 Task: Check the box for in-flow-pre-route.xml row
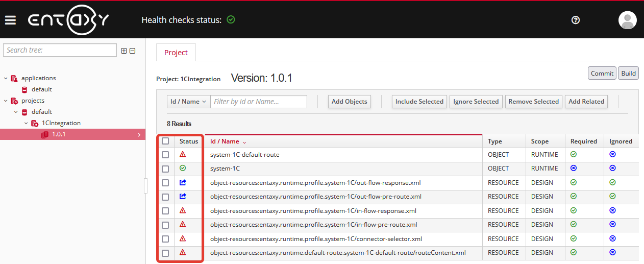(165, 225)
